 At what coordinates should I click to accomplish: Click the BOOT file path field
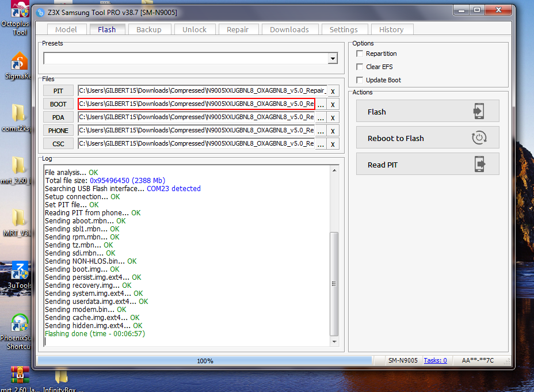[196, 104]
